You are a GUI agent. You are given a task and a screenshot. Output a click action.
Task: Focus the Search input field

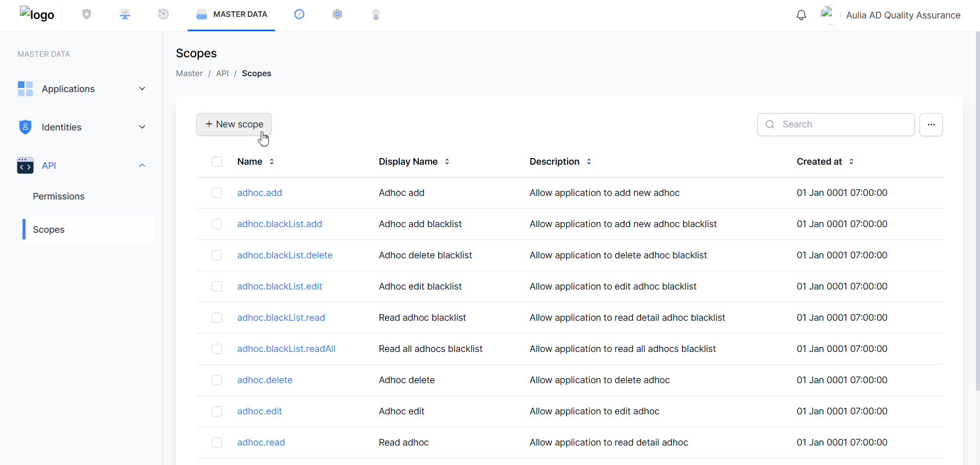(x=835, y=124)
